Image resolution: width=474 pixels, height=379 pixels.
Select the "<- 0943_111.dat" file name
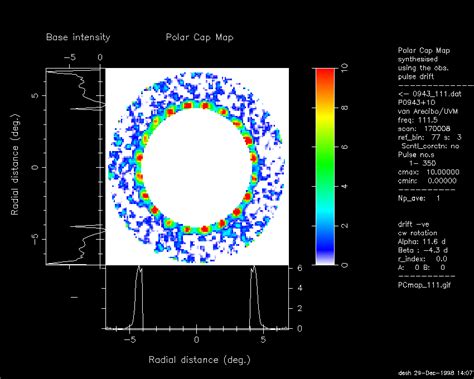pos(430,94)
